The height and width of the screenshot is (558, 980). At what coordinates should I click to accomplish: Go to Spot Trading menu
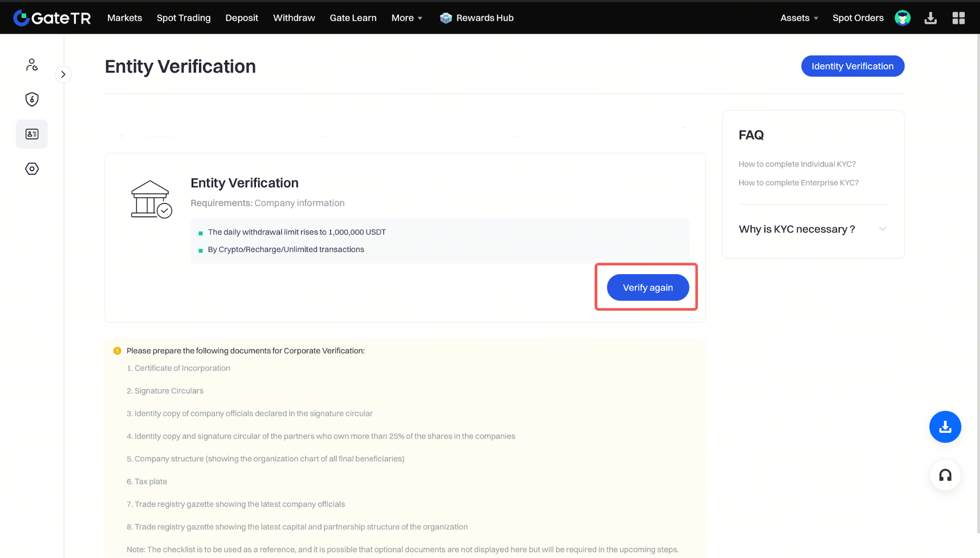tap(183, 18)
